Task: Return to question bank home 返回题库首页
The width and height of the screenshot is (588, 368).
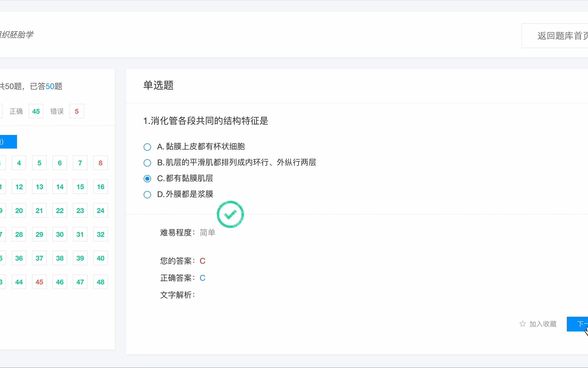Action: pyautogui.click(x=555, y=36)
